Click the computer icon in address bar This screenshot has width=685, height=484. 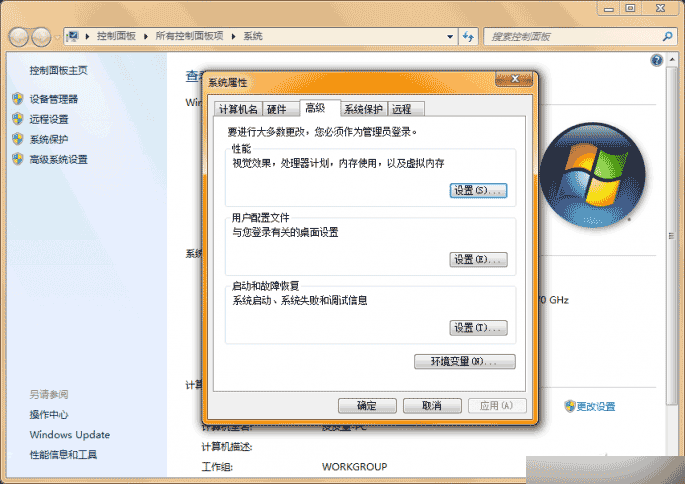pyautogui.click(x=73, y=36)
